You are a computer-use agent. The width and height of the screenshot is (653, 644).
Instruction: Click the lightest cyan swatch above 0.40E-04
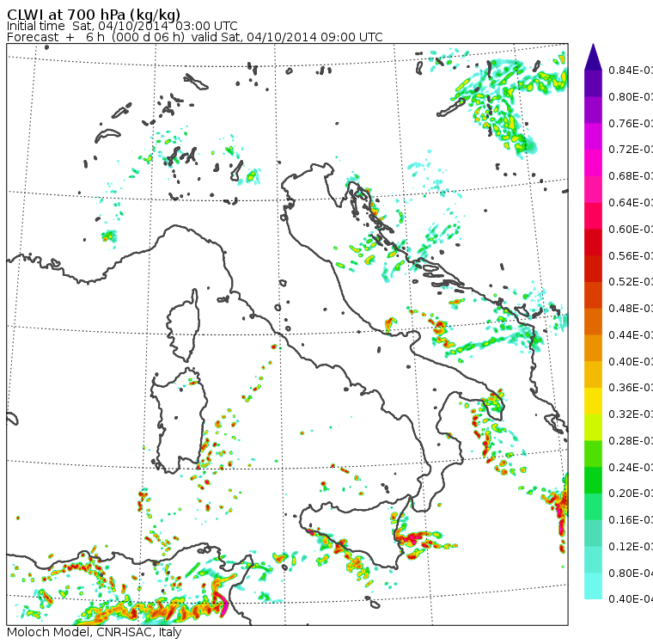click(x=593, y=586)
